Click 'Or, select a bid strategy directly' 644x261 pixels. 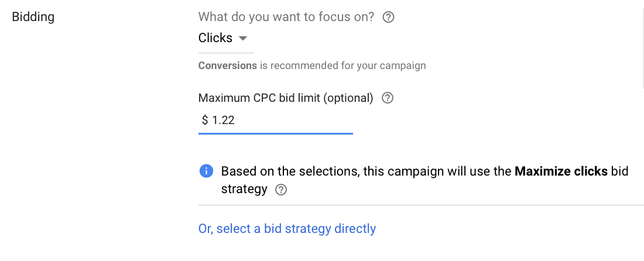[x=287, y=228]
